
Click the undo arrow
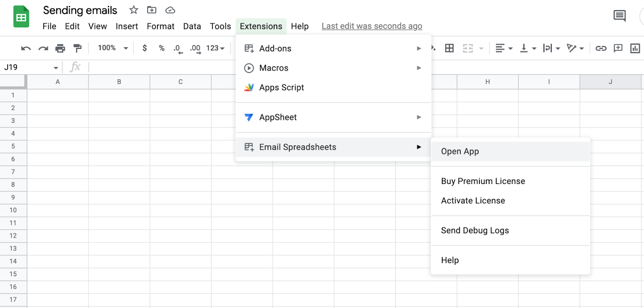point(26,48)
